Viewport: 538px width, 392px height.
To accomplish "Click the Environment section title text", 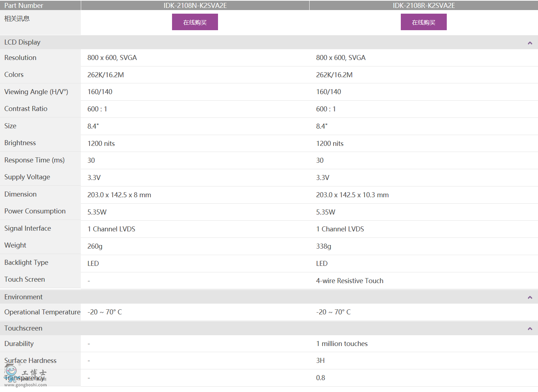I will point(23,297).
